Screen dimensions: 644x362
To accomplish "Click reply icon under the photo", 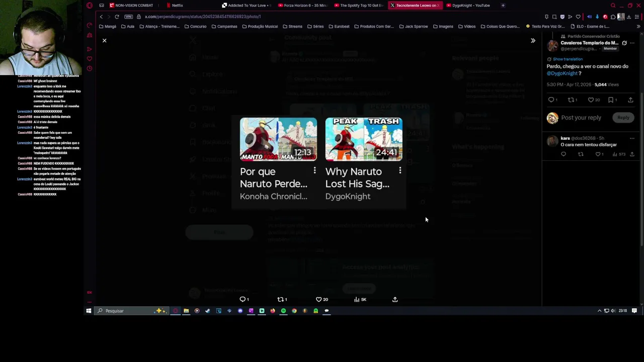I will (243, 299).
